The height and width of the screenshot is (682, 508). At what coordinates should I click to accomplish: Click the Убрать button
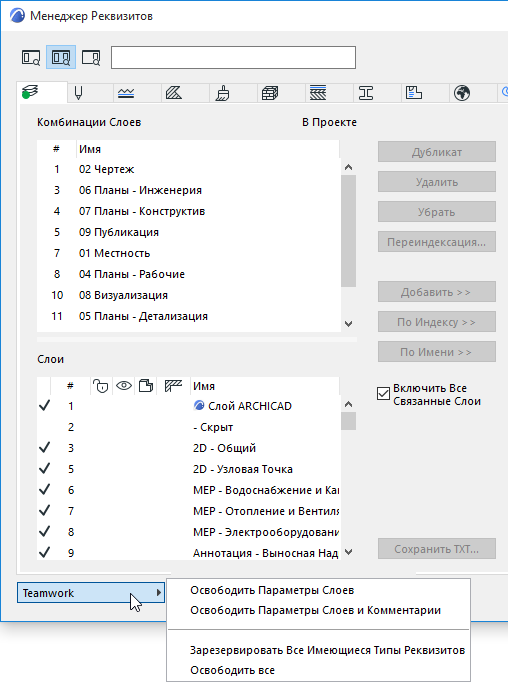click(437, 212)
